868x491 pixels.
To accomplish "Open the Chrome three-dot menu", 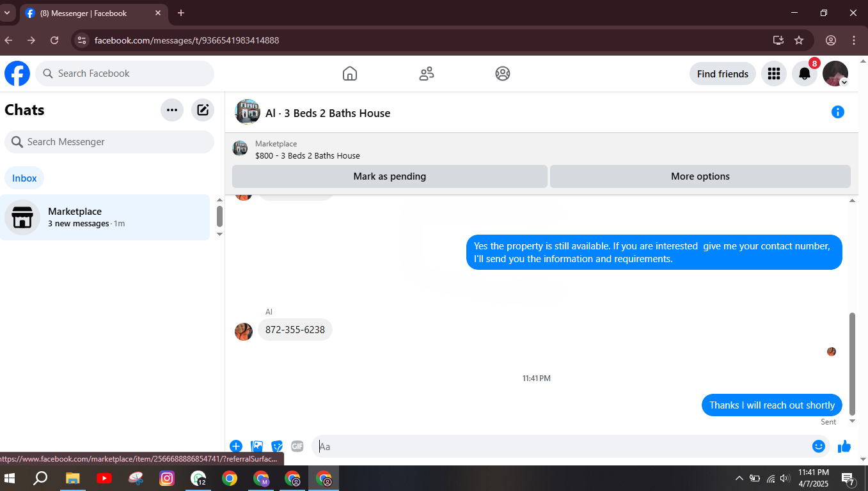I will [854, 40].
